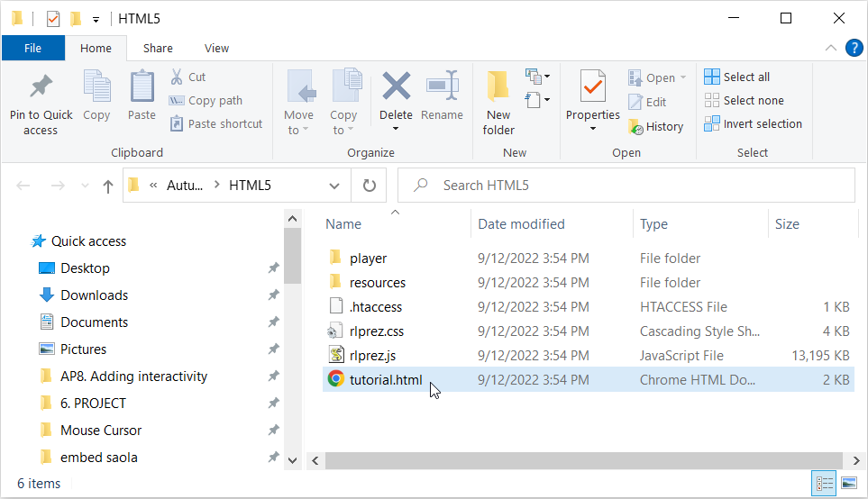Go up one folder level arrow
Viewport: 868px width, 499px height.
pyautogui.click(x=108, y=186)
